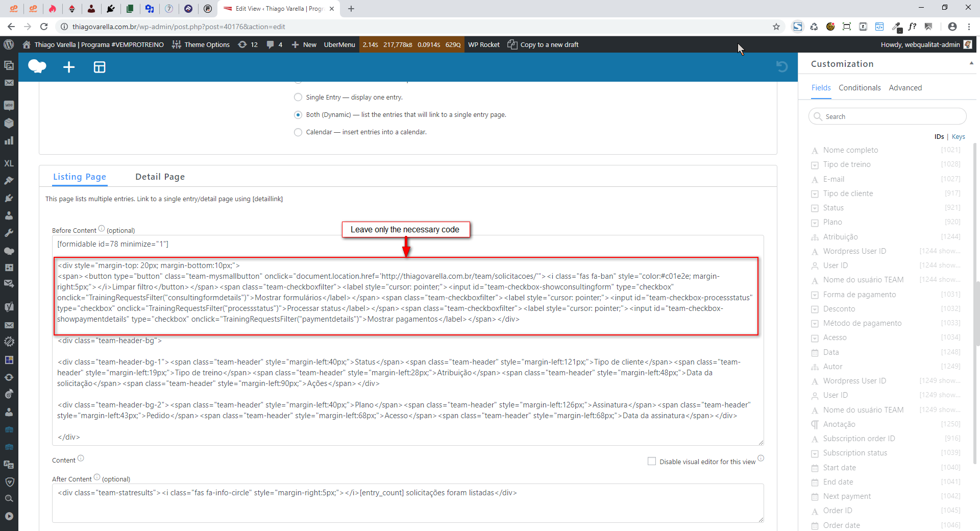This screenshot has width=980, height=531.
Task: Click WP Rocket in admin bar
Action: [x=484, y=44]
